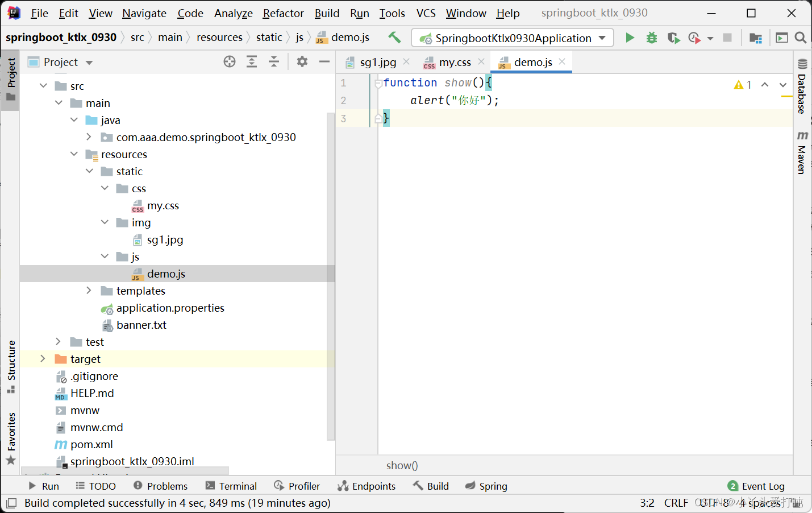The height and width of the screenshot is (513, 812).
Task: Go to next highlighted error arrow
Action: (783, 85)
